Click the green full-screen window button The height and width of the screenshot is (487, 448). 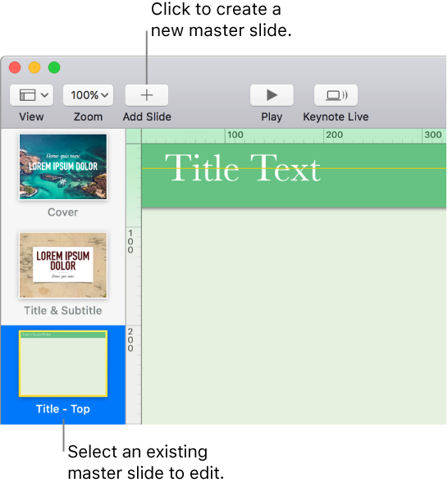(x=54, y=67)
